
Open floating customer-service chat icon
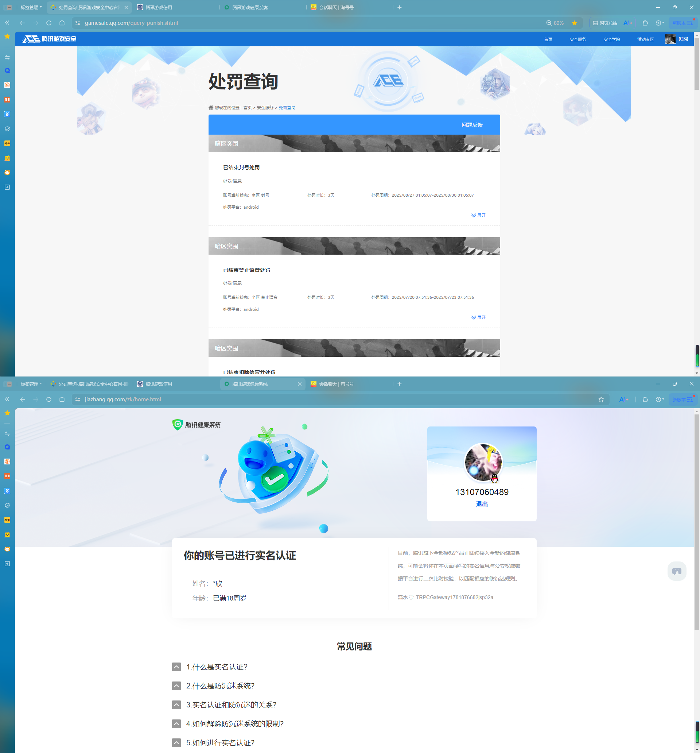[677, 571]
